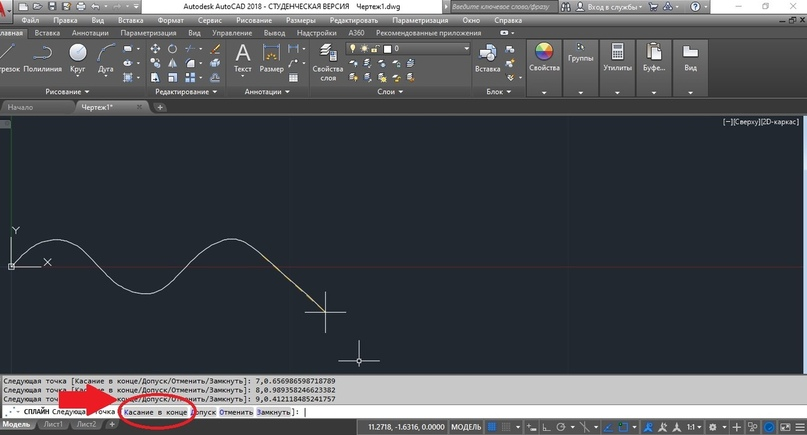The width and height of the screenshot is (807, 435).
Task: Open the Рисование menu in menu bar
Action: pyautogui.click(x=254, y=20)
